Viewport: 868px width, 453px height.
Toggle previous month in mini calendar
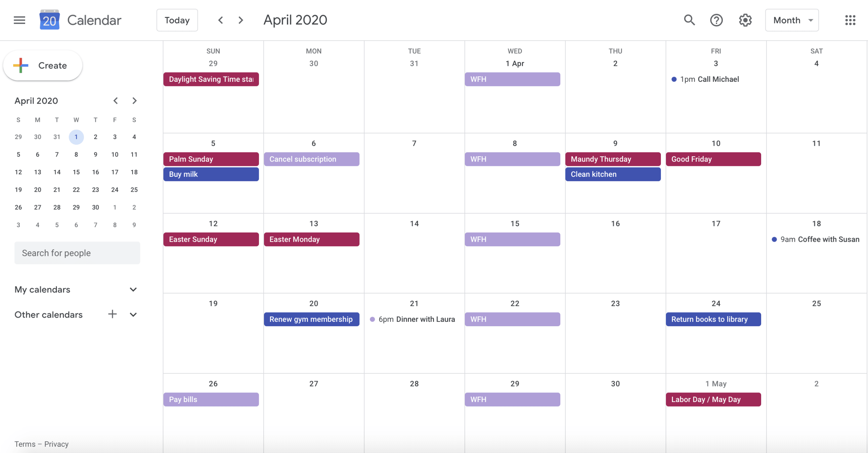point(114,100)
